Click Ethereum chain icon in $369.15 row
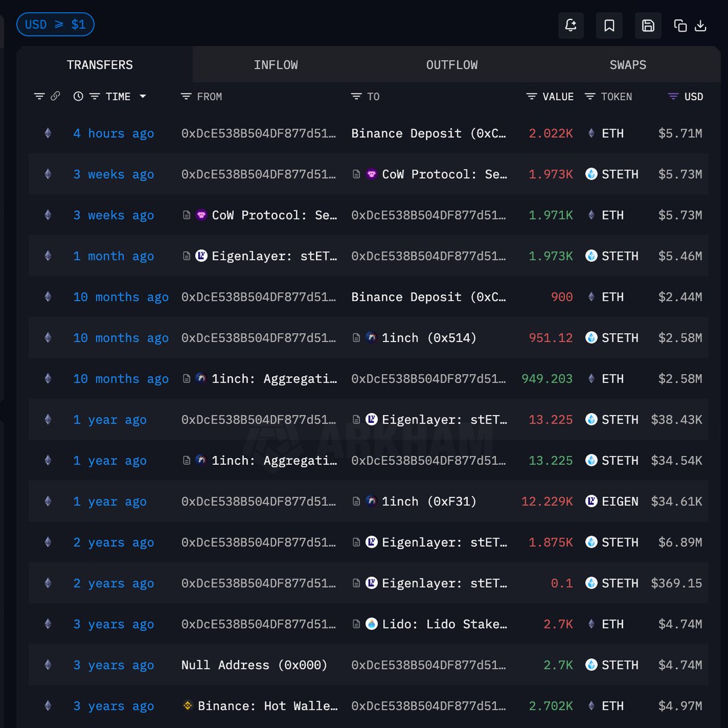This screenshot has width=728, height=728. tap(48, 584)
